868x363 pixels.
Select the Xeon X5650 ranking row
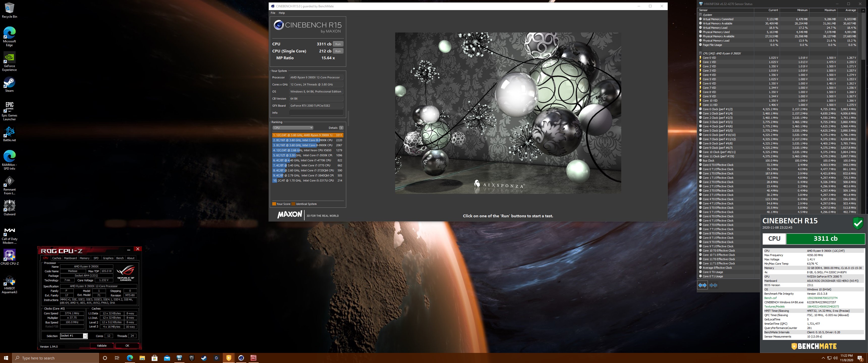(x=308, y=150)
